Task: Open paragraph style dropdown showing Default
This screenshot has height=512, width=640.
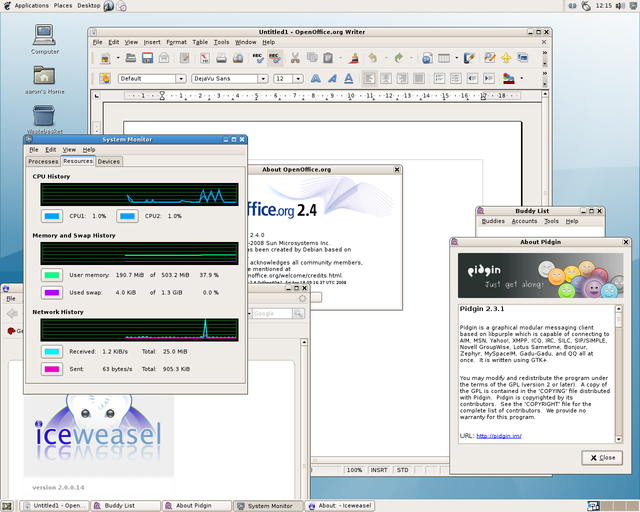Action: click(181, 78)
